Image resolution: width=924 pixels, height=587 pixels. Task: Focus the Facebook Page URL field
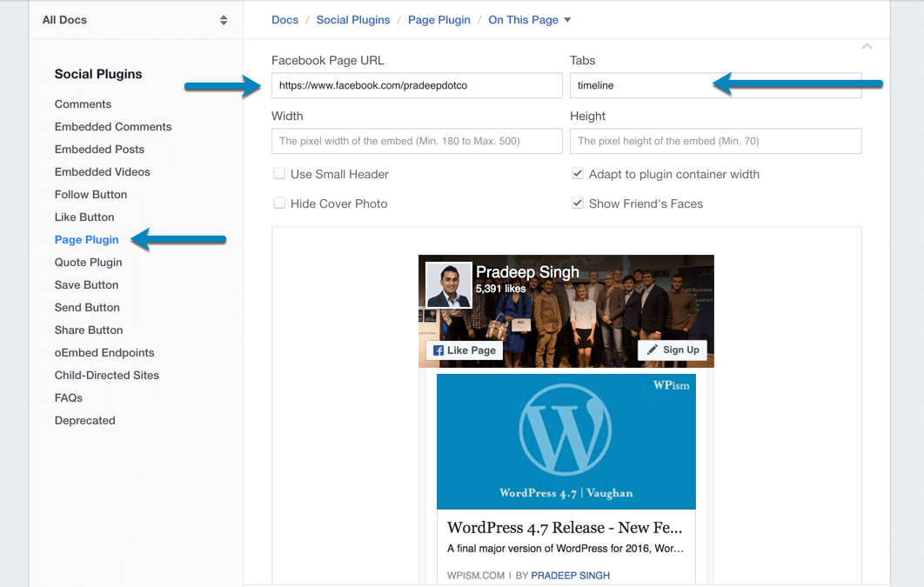[x=417, y=85]
